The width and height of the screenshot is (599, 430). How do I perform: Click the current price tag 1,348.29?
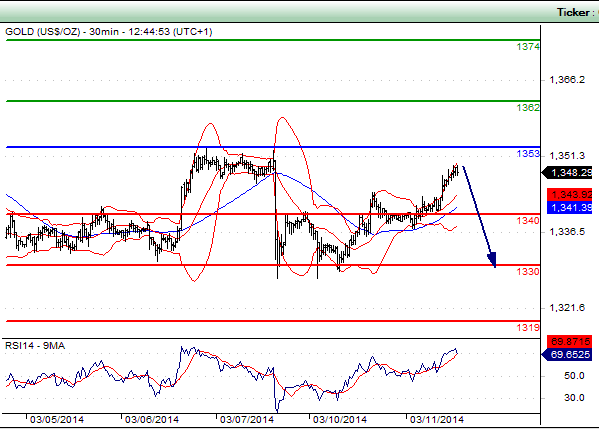tap(567, 173)
